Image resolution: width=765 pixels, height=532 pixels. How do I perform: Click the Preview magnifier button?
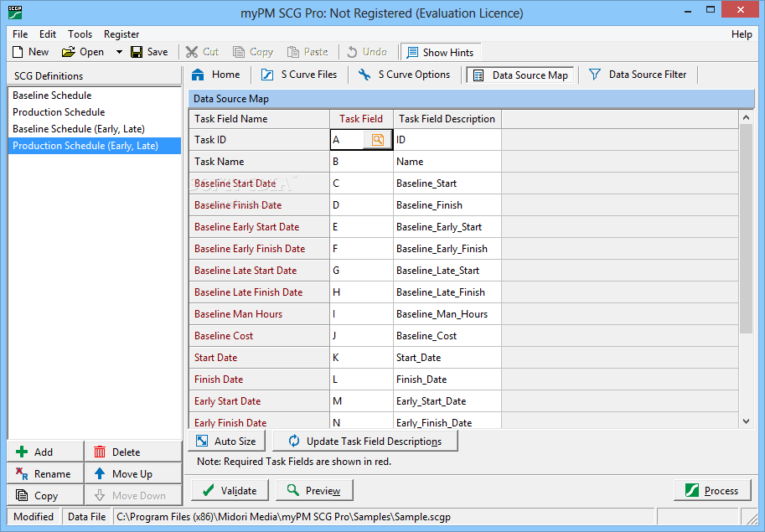314,491
